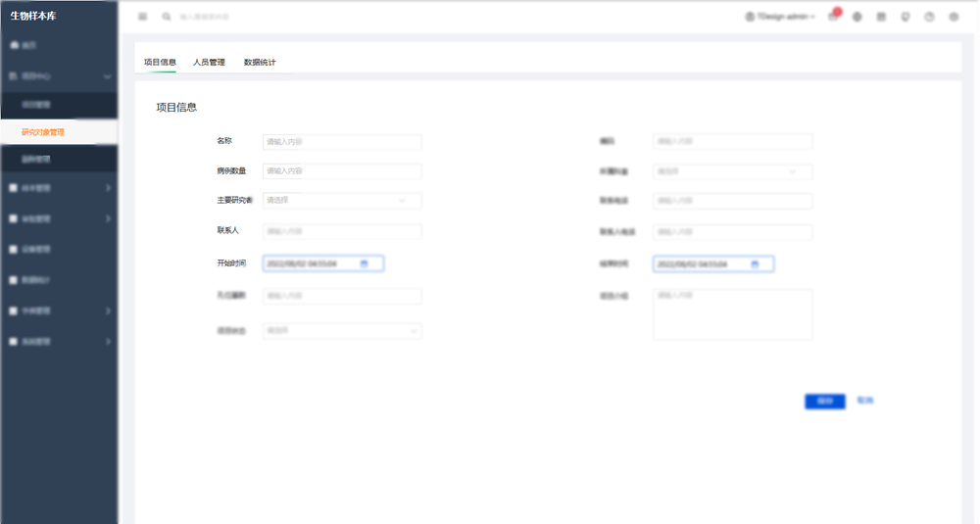Click the rightmost settings icon in header
Viewport: 980px width, 524px height.
[x=954, y=17]
